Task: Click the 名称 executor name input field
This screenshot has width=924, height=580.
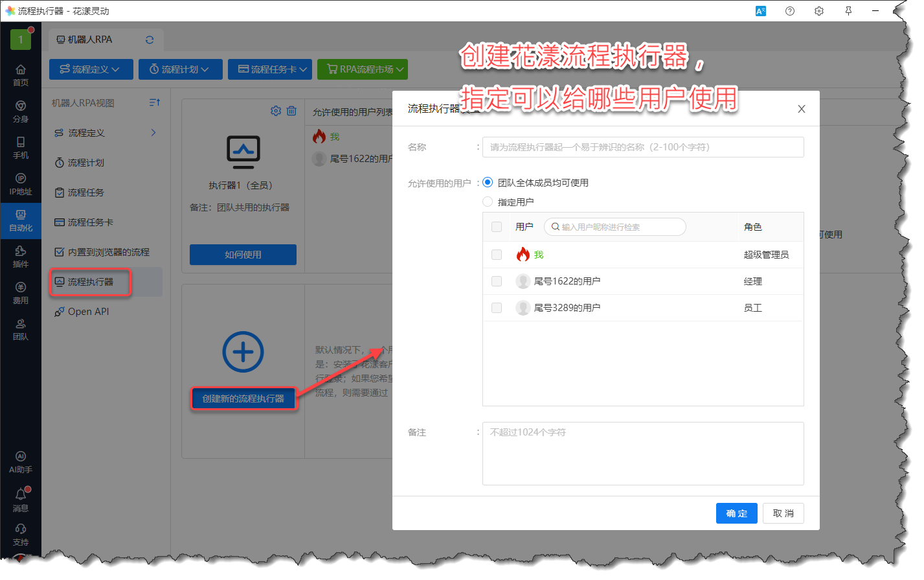Action: pos(642,147)
